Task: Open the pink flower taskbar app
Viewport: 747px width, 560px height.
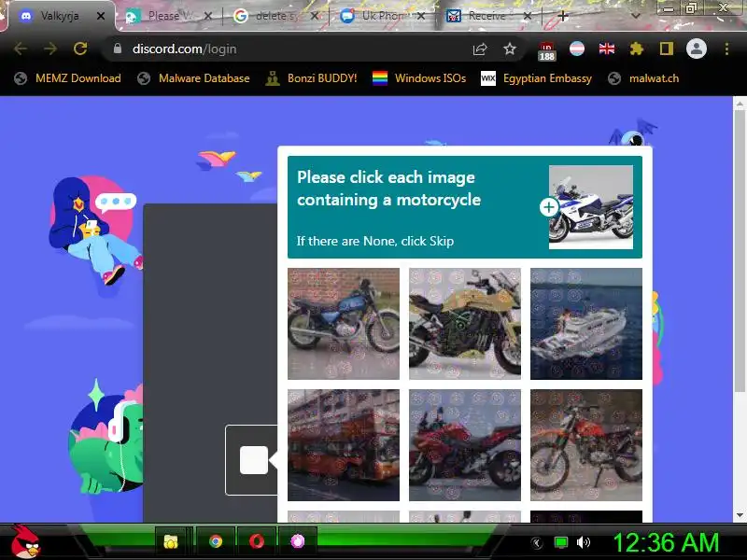Action: (x=298, y=541)
